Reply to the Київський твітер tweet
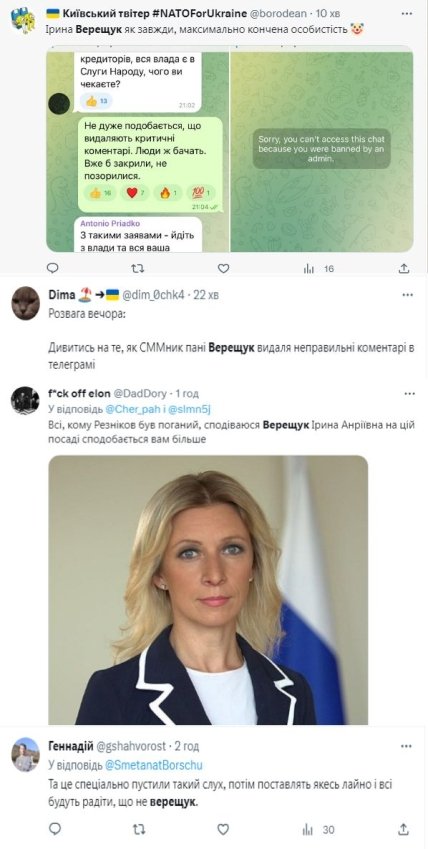 (53, 267)
